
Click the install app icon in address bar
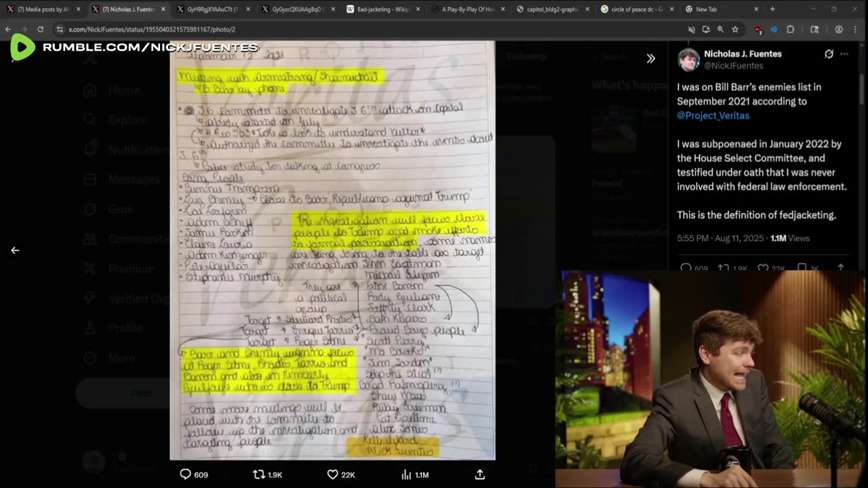point(706,30)
